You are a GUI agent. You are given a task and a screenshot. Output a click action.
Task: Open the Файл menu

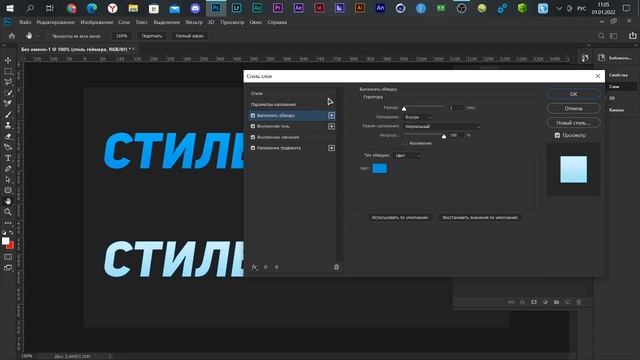(25, 22)
